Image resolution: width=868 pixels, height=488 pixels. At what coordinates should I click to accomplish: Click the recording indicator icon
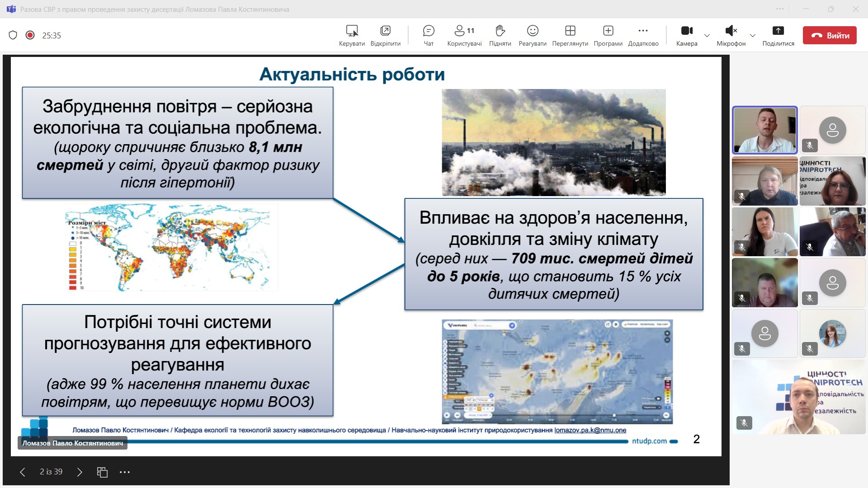(30, 35)
